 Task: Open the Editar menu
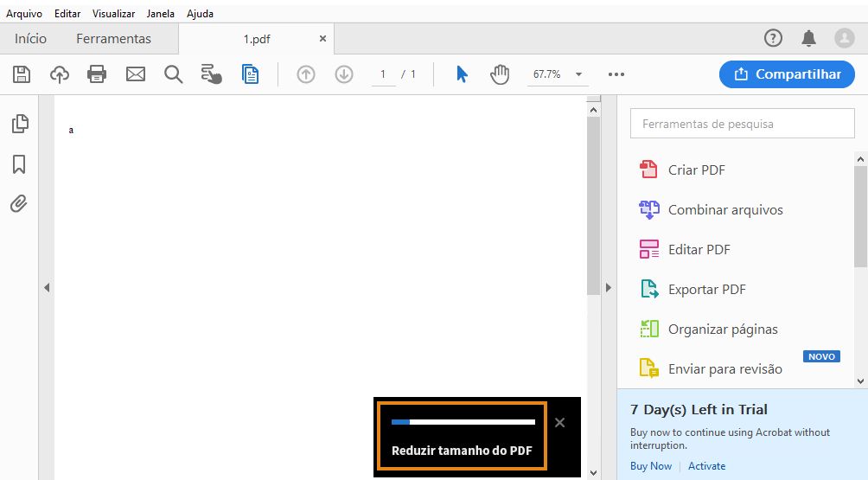67,14
